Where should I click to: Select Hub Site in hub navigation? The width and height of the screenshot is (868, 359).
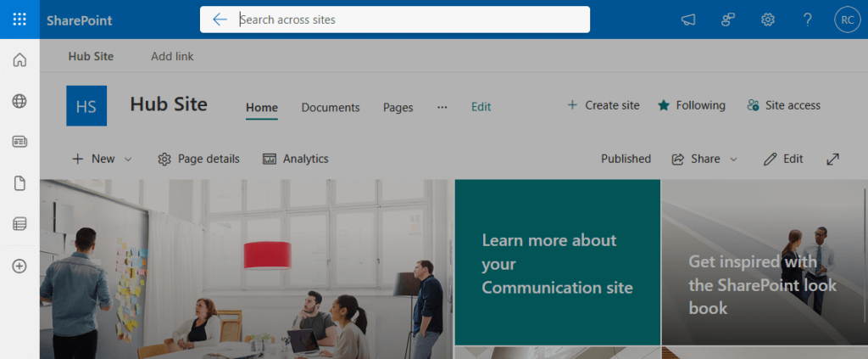(x=91, y=57)
